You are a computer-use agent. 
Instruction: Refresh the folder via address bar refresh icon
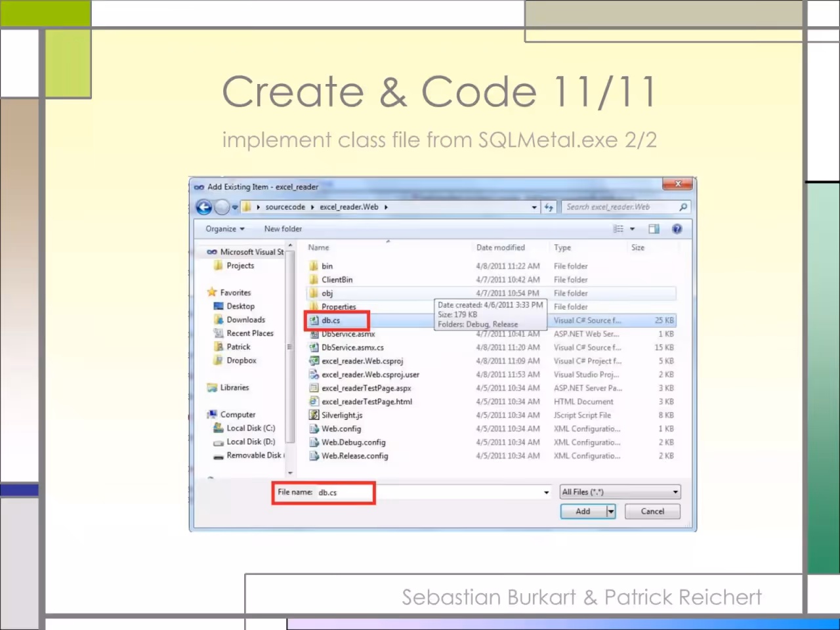[x=549, y=207]
